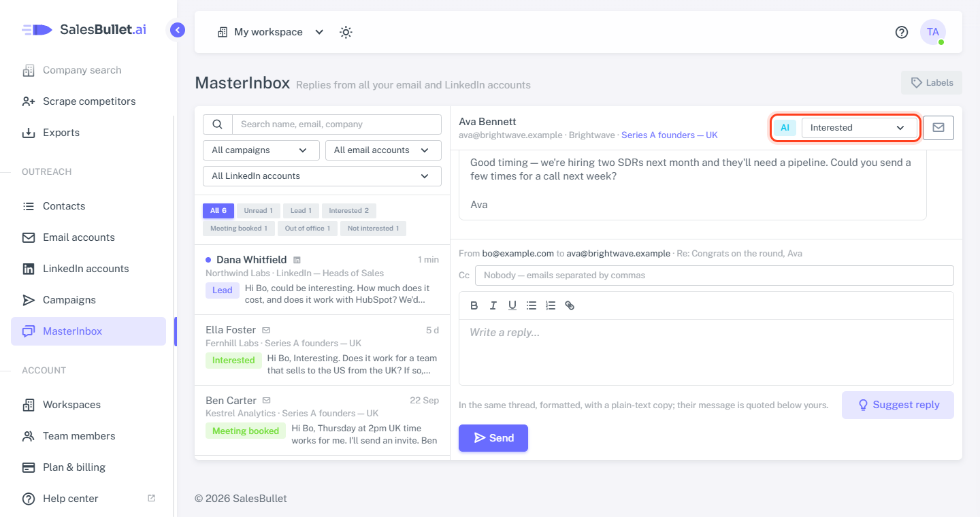
Task: Open the Labels button
Action: 932,83
